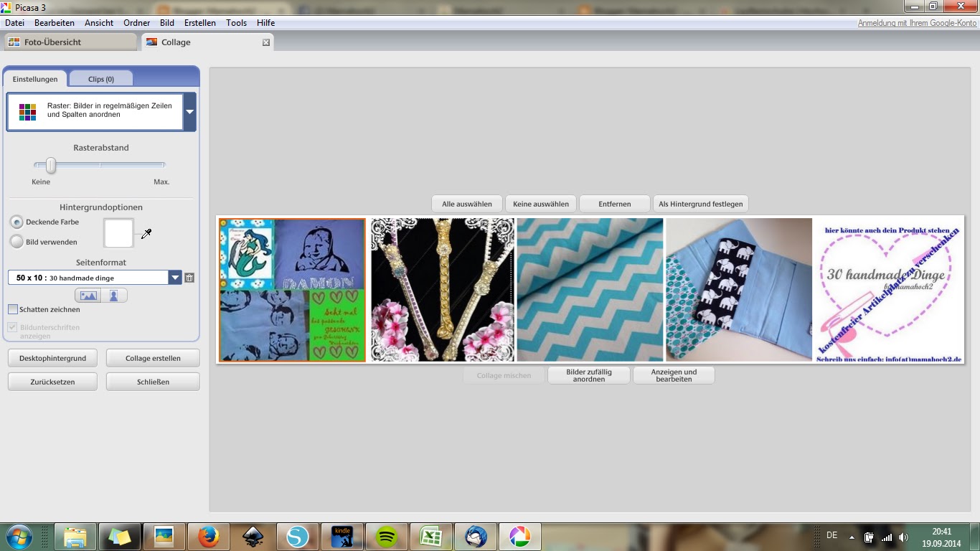This screenshot has width=980, height=551.
Task: Delete custom page format trash icon
Action: 189,278
